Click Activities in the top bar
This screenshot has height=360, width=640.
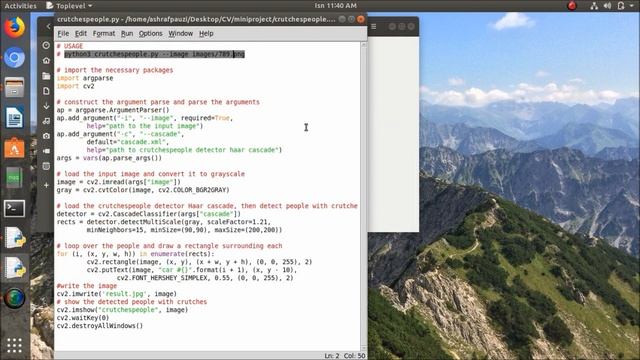[20, 6]
